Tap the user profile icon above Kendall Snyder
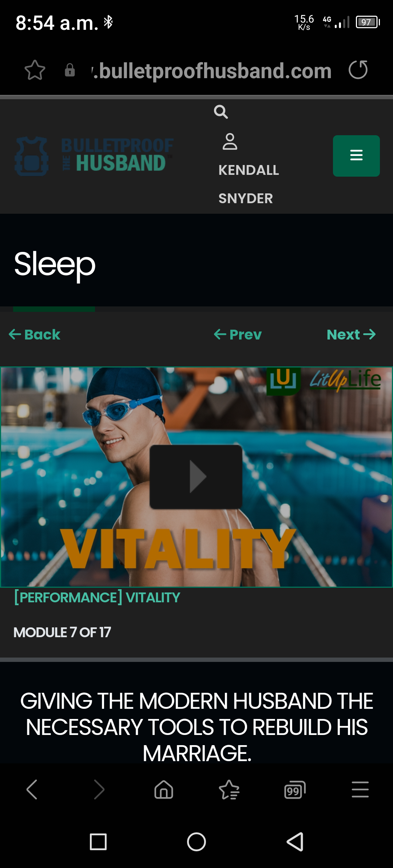Viewport: 393px width, 868px height. [x=230, y=142]
